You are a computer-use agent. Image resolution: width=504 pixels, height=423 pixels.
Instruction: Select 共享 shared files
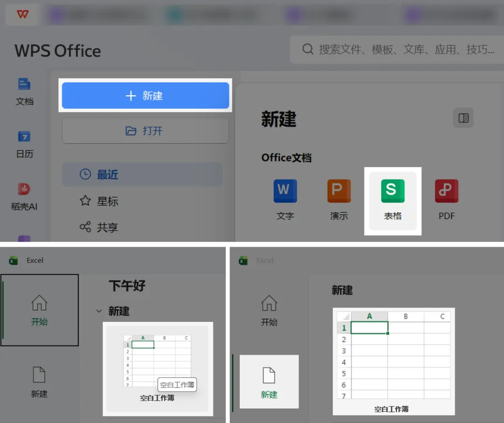point(99,227)
